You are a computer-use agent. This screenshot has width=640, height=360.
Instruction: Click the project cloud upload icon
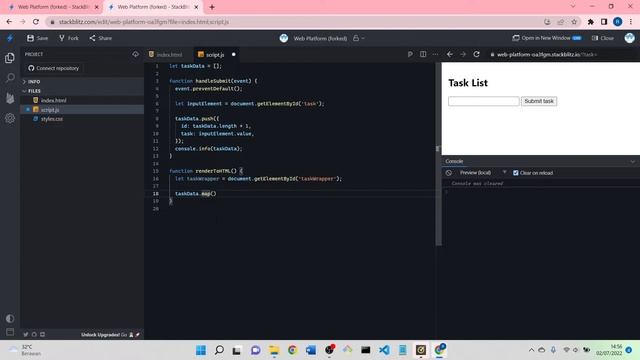[135, 54]
